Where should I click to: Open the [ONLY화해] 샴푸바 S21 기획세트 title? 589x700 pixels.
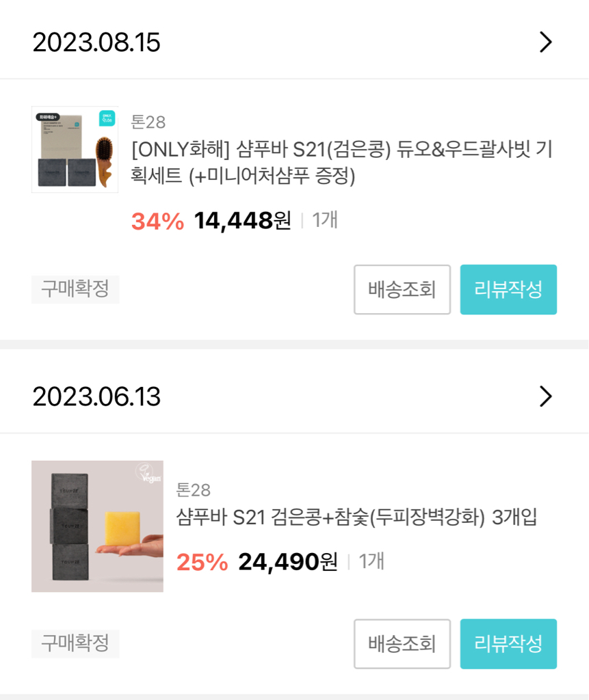tap(341, 163)
